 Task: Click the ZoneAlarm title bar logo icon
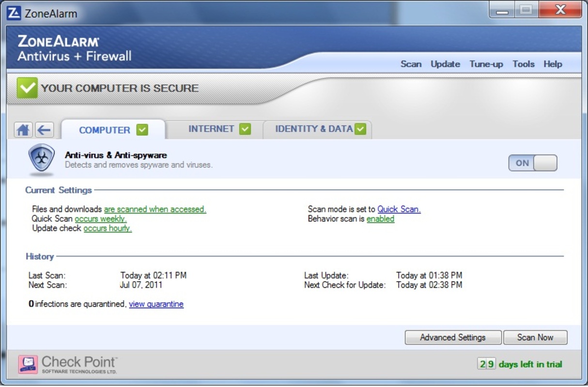tap(14, 13)
